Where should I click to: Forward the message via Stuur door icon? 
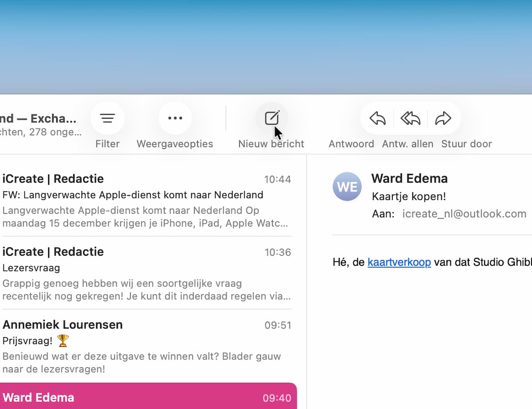pyautogui.click(x=443, y=118)
